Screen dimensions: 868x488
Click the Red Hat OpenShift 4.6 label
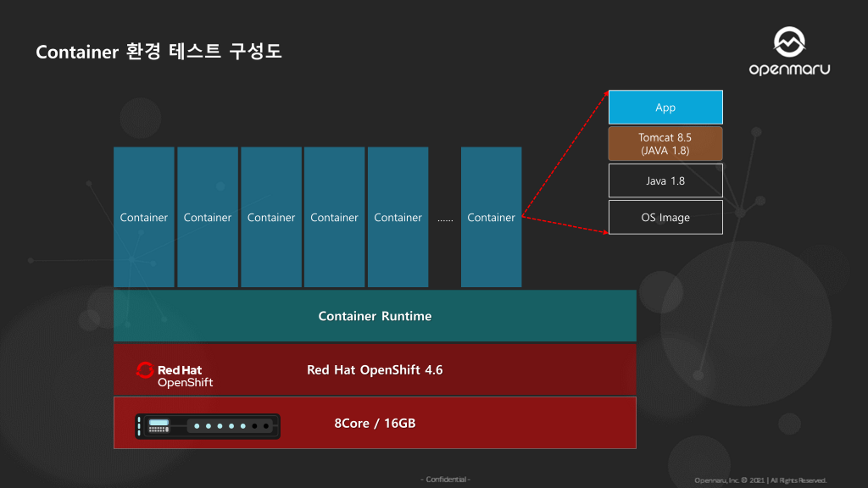(375, 370)
